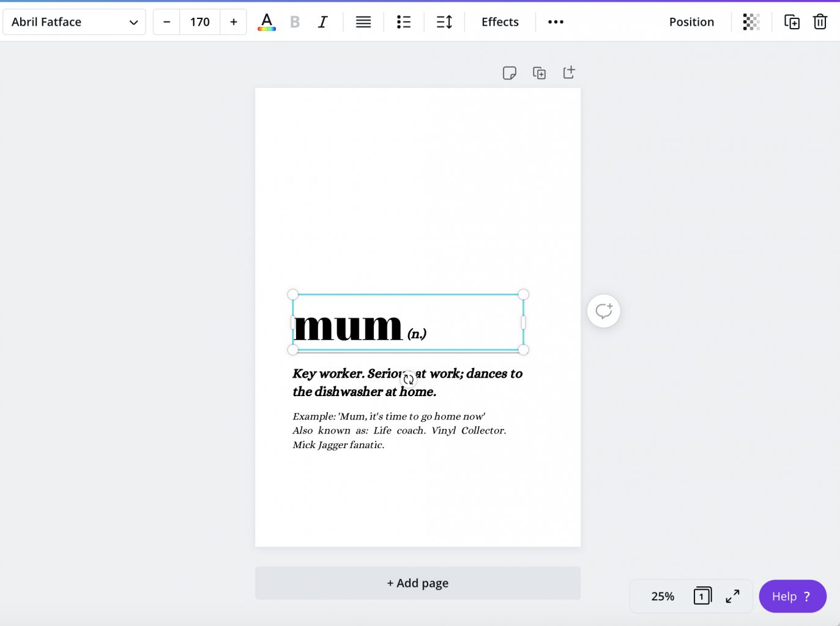Toggle bold formatting
Image resolution: width=840 pixels, height=626 pixels.
(295, 22)
